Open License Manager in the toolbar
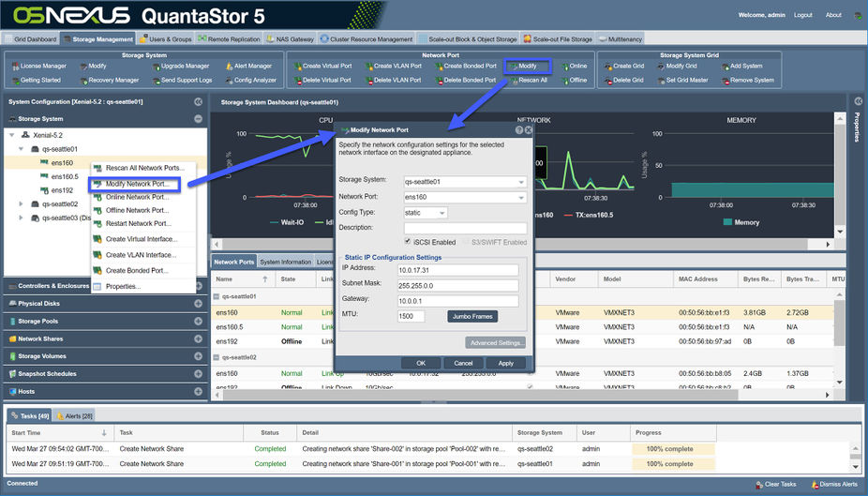The image size is (868, 496). pos(38,66)
